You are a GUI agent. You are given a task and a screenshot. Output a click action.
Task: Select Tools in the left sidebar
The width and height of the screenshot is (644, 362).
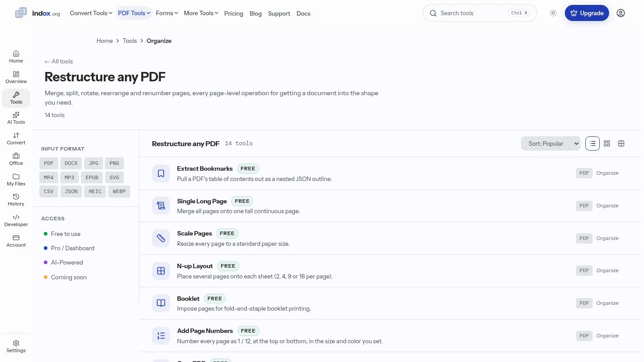[16, 98]
